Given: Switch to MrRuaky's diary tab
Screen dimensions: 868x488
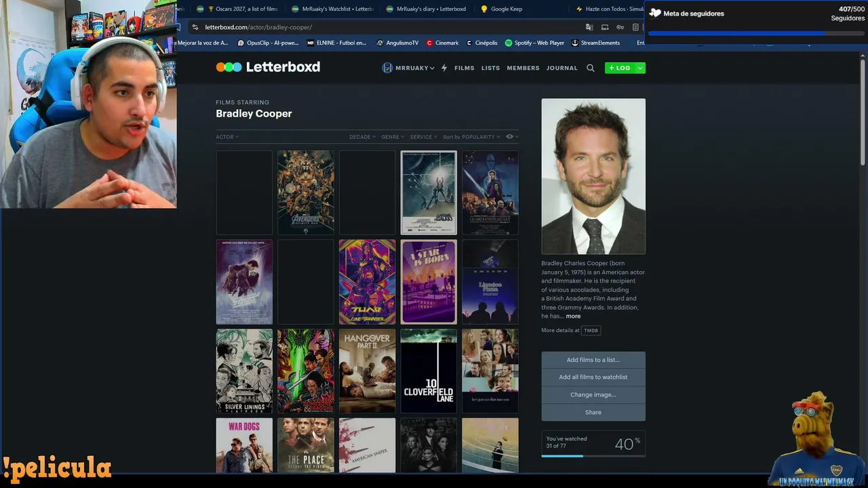Looking at the screenshot, I should [x=427, y=9].
